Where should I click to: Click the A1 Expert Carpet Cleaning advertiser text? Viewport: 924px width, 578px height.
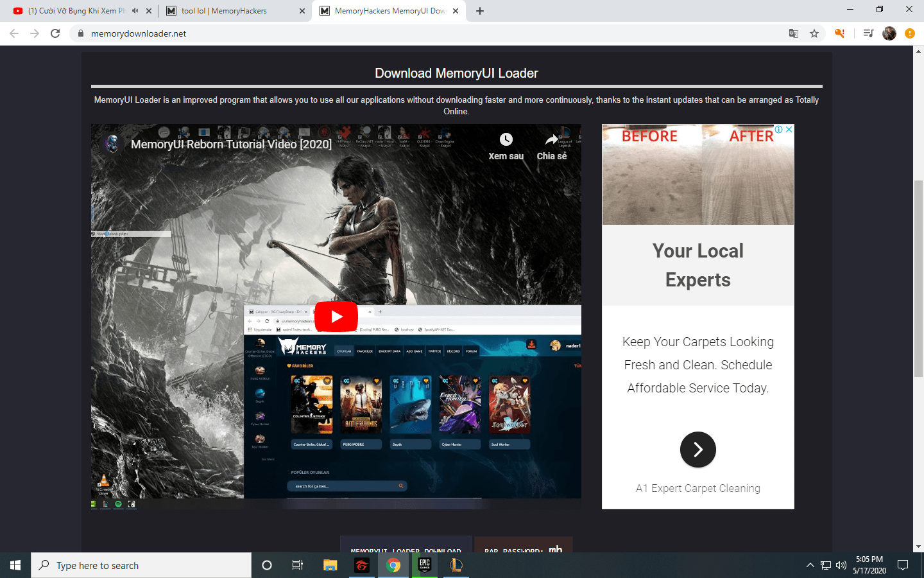698,488
